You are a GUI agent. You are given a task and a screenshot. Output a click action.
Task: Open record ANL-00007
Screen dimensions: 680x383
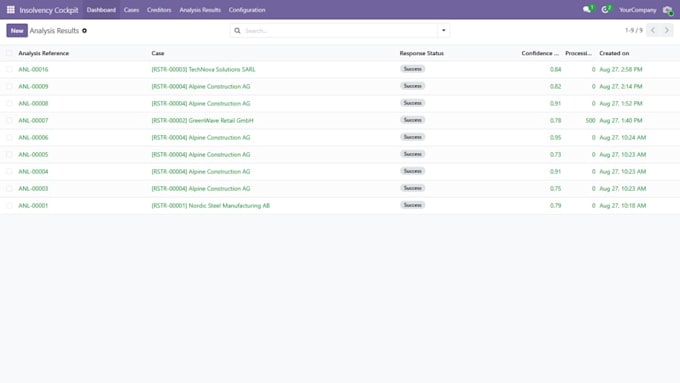33,120
